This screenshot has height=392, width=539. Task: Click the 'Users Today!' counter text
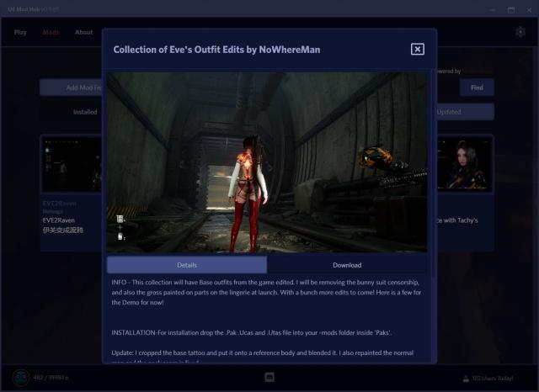pos(493,379)
